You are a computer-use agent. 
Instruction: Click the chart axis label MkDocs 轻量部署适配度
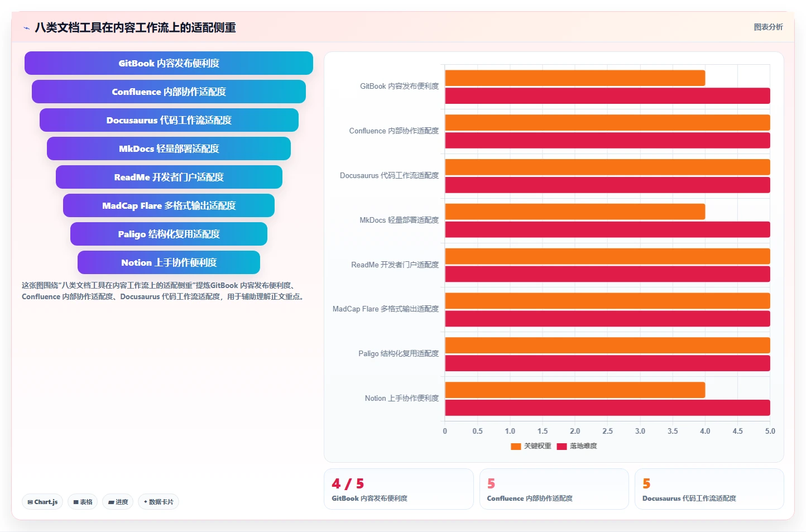(399, 221)
